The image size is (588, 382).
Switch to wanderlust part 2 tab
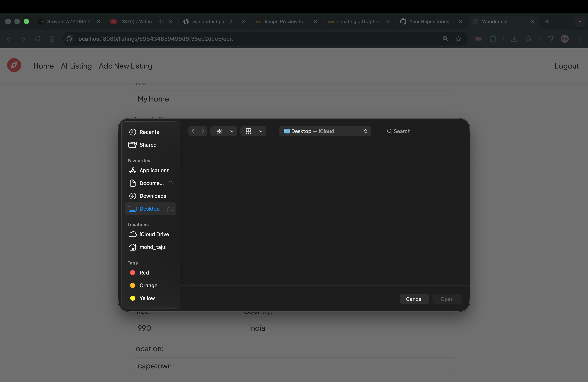tap(212, 21)
